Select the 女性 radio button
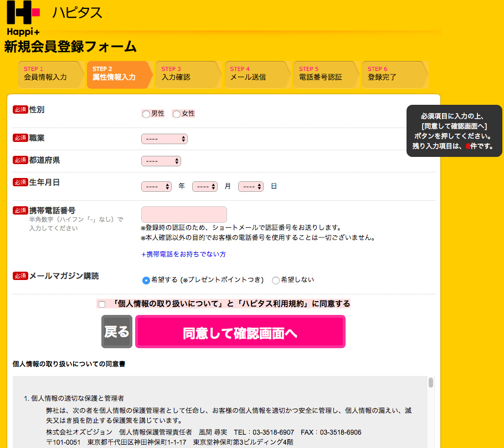The image size is (504, 448). [177, 114]
